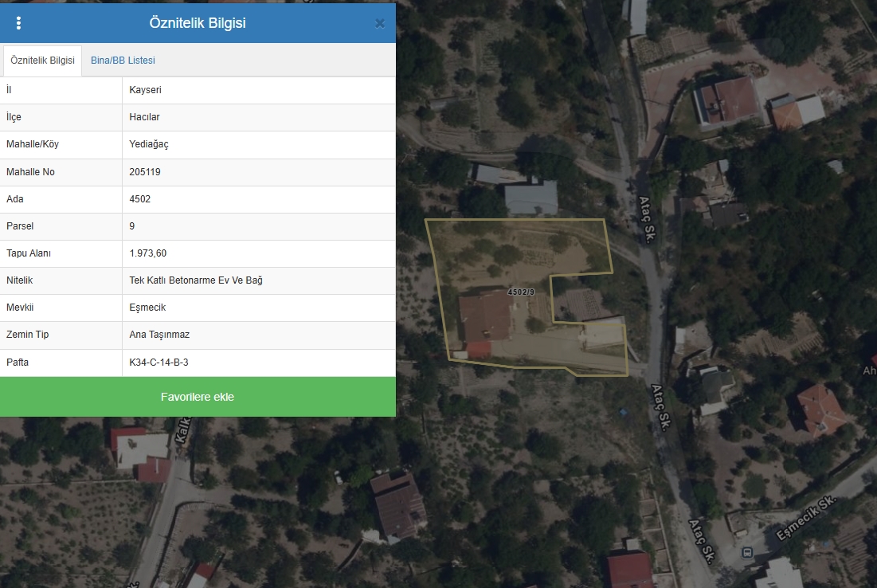Select the Tek Katlı Betonarme Ev Ve Bağ text

pyautogui.click(x=196, y=280)
